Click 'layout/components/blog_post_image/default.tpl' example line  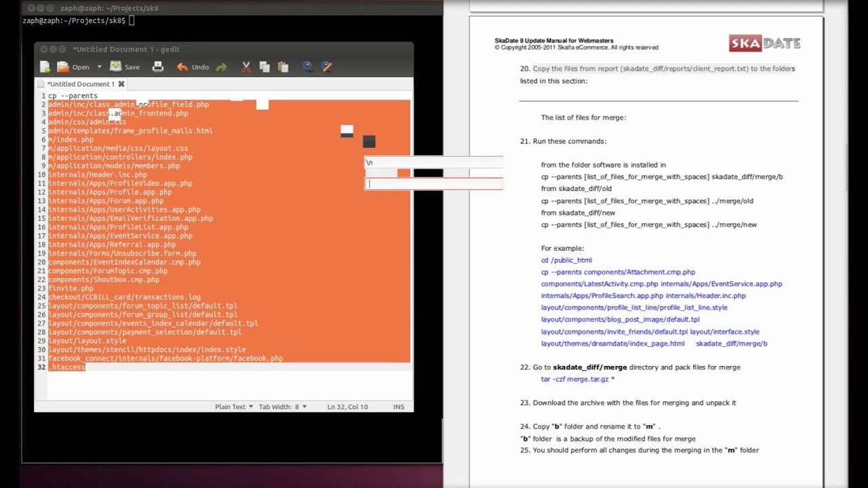click(x=620, y=319)
